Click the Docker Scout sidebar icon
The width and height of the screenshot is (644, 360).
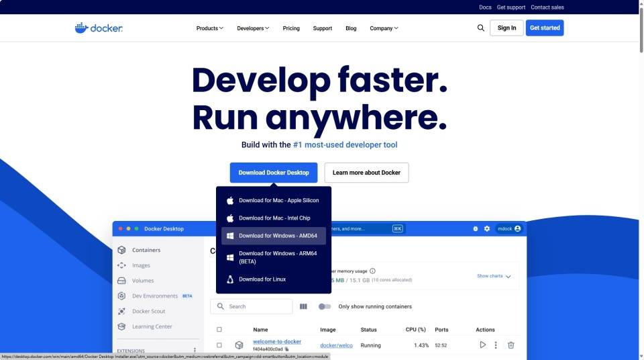[121, 312]
